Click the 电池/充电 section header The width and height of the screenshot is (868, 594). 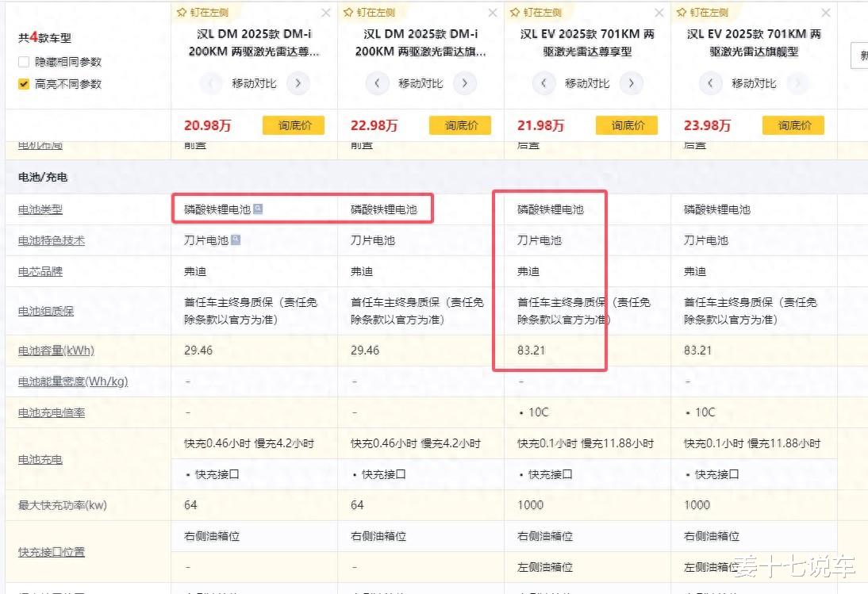[x=43, y=177]
